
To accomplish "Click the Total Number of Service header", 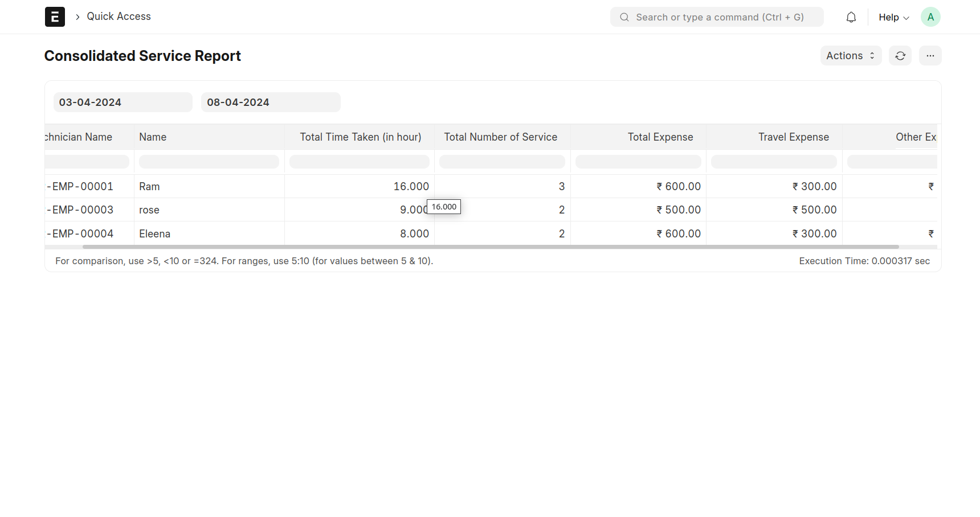I will click(x=501, y=137).
